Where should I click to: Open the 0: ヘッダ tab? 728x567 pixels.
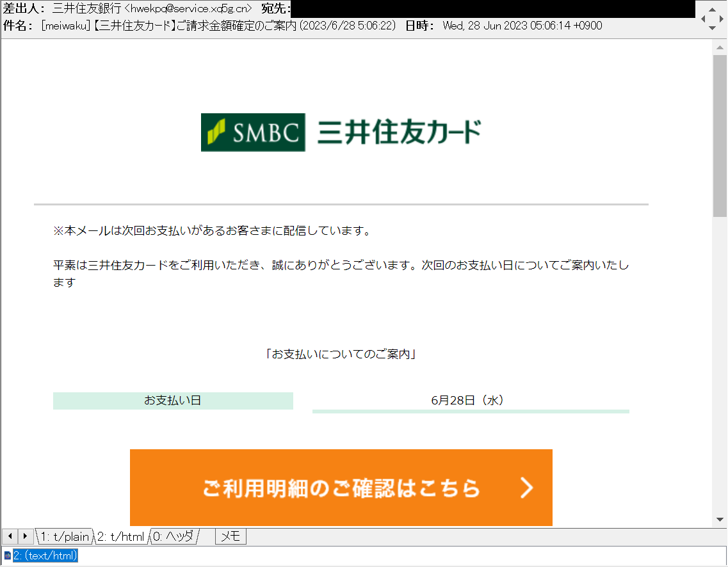[173, 536]
